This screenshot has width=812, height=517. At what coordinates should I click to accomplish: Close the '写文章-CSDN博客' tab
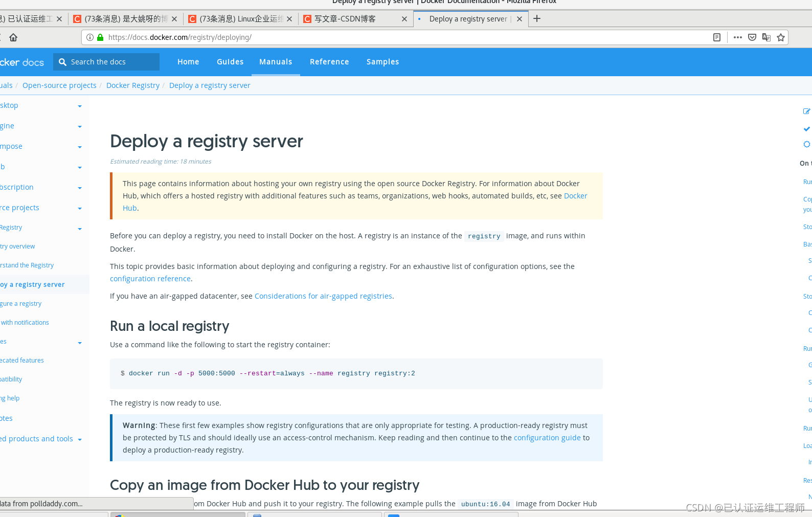pyautogui.click(x=404, y=19)
